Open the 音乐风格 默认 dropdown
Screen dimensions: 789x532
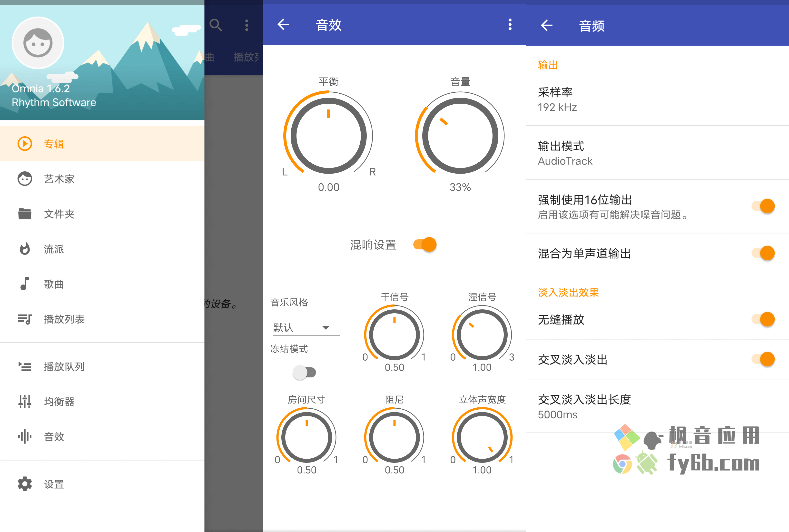click(306, 328)
